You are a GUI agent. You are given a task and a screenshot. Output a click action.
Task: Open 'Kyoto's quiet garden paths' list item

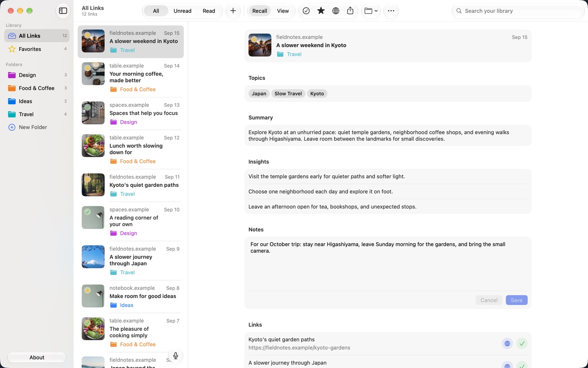pyautogui.click(x=131, y=186)
